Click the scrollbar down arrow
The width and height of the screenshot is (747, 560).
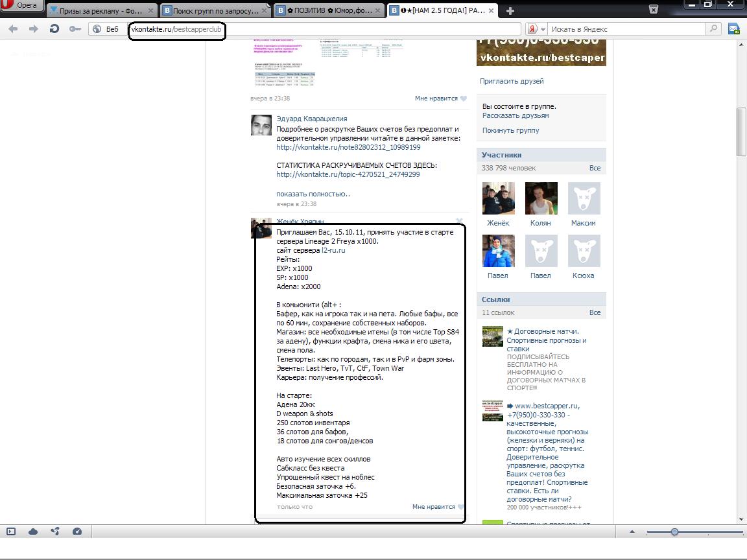point(741,519)
